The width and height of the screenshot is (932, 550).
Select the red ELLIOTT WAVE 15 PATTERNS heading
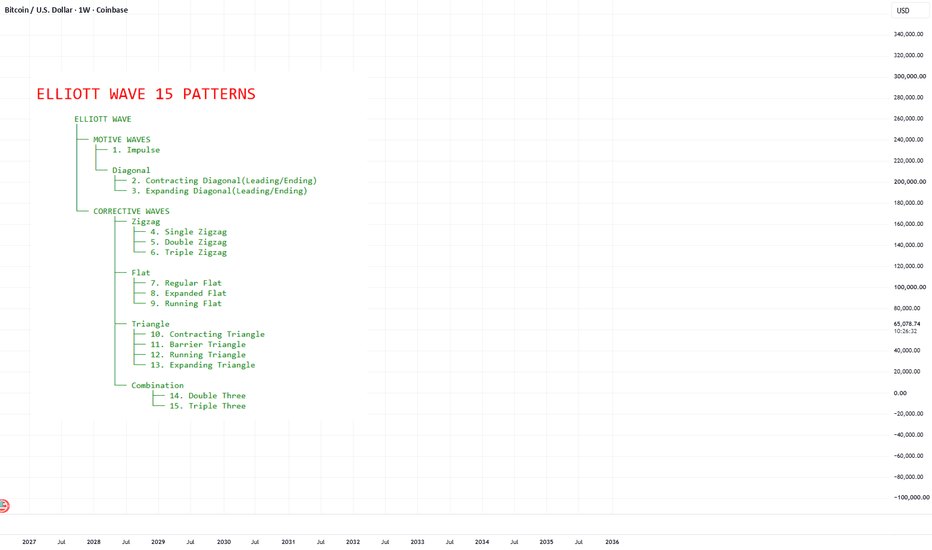point(146,94)
